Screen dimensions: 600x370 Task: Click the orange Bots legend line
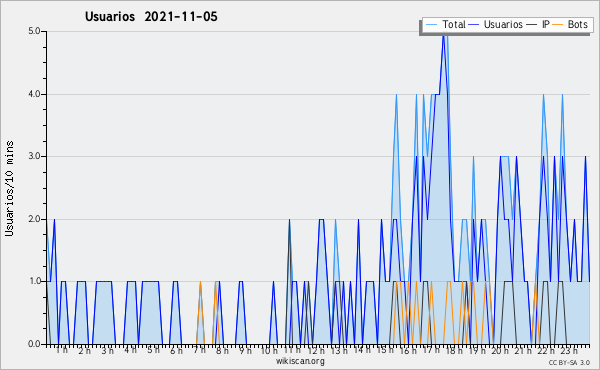click(x=558, y=25)
